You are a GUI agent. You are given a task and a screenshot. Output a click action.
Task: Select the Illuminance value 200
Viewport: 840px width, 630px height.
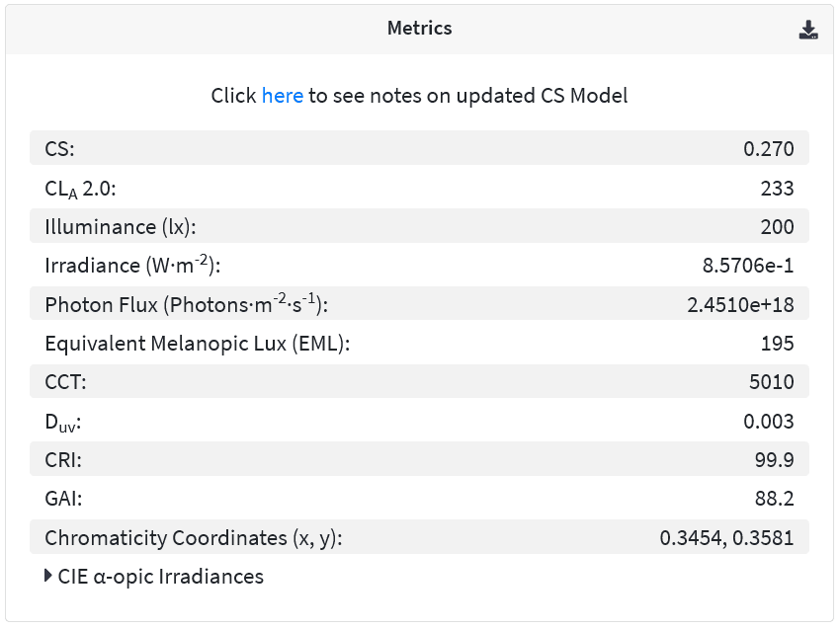point(778,227)
